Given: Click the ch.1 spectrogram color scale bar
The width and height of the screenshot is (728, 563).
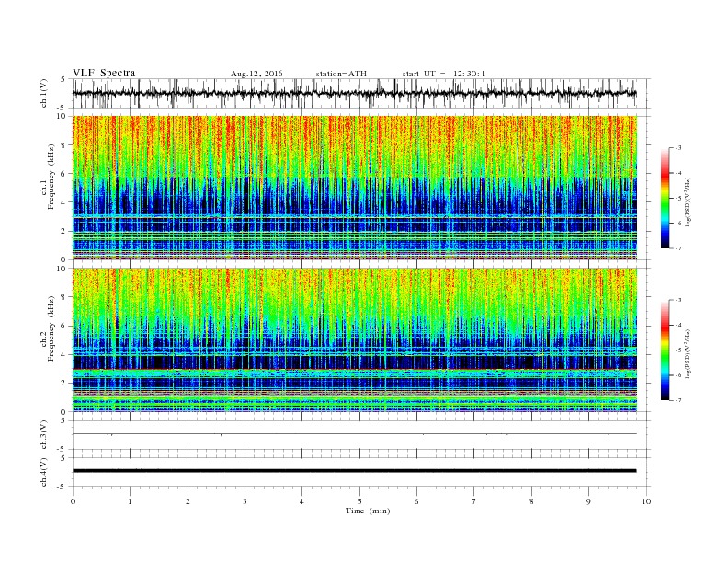Looking at the screenshot, I should point(665,198).
